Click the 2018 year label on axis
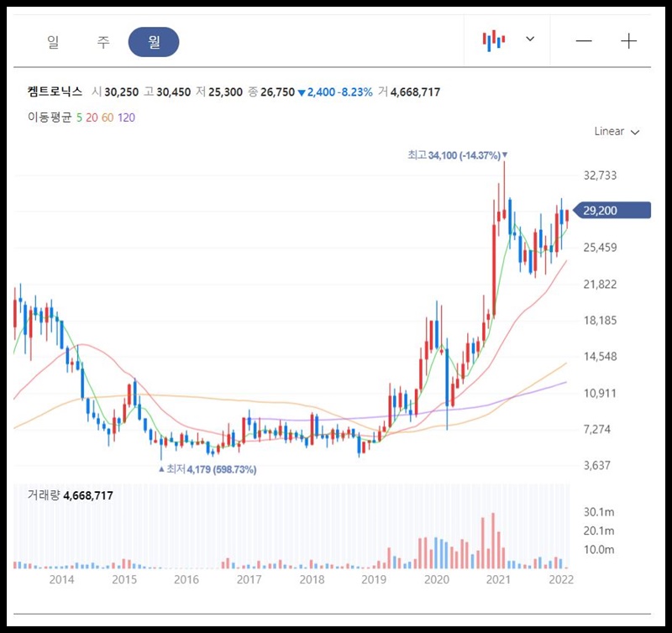 pyautogui.click(x=312, y=579)
